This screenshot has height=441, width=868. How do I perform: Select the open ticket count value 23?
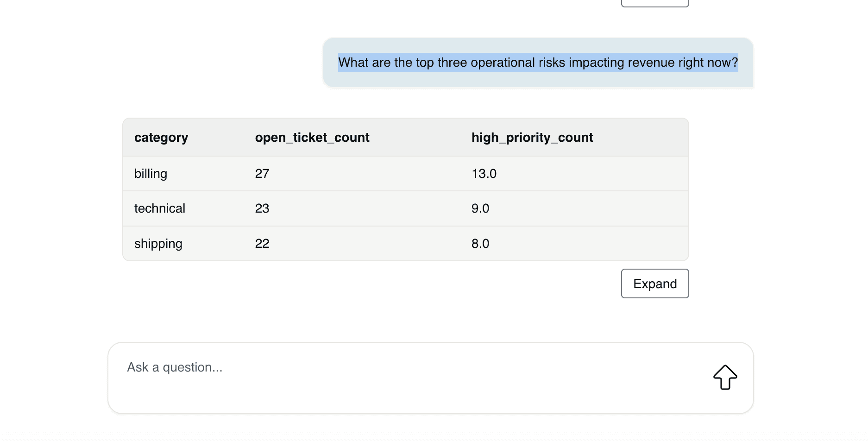pos(262,208)
